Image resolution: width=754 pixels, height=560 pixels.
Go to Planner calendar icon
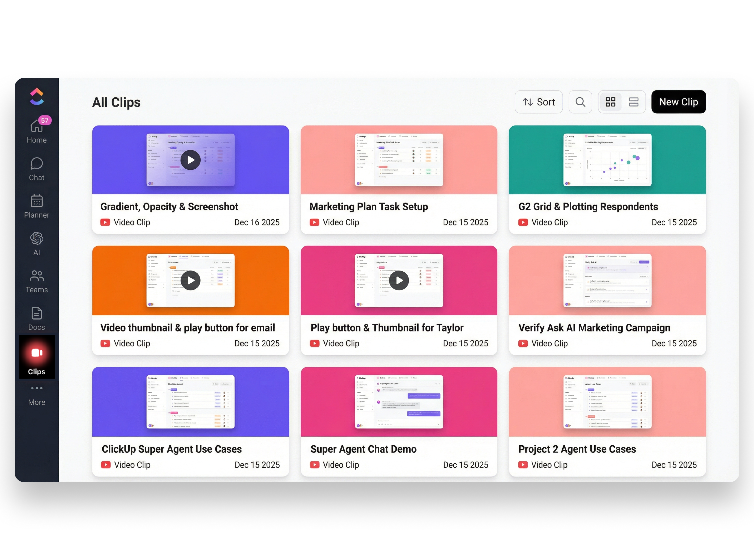[x=37, y=201]
